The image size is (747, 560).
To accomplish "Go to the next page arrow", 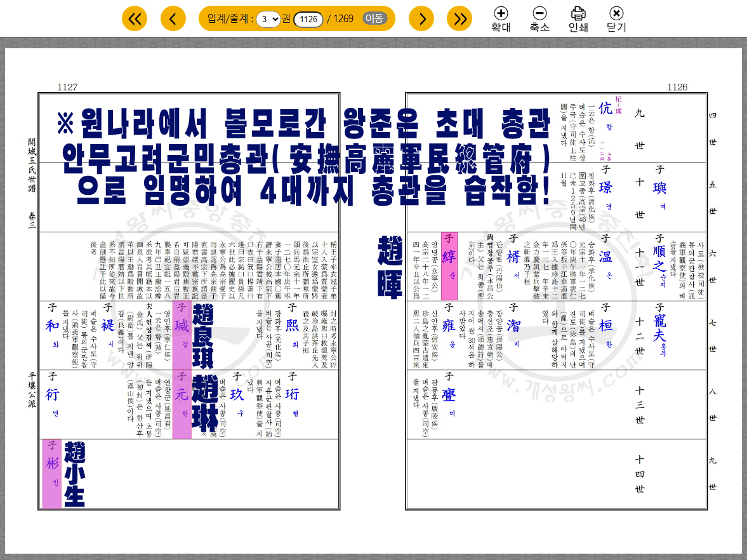I will pos(421,19).
